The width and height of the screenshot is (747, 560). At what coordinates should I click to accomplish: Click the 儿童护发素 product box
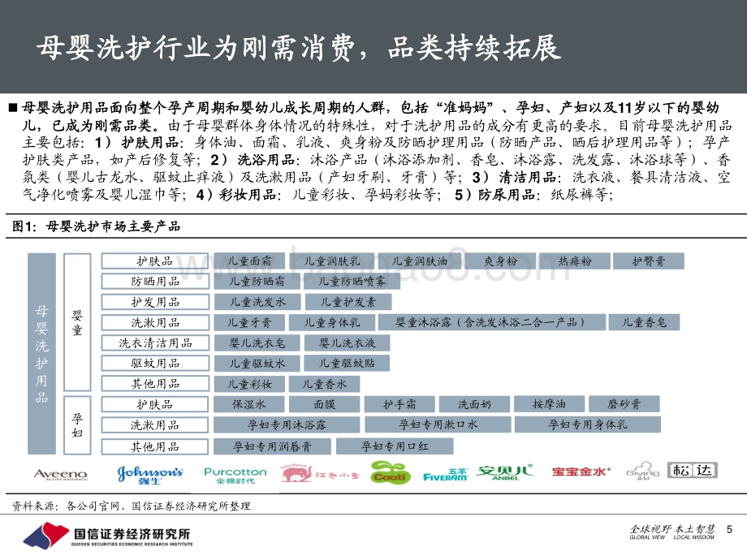(x=348, y=302)
